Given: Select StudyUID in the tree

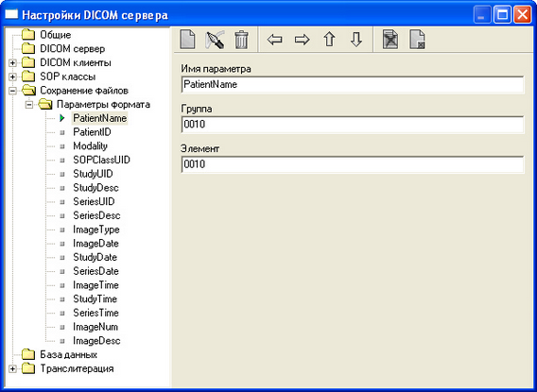Looking at the screenshot, I should point(93,174).
